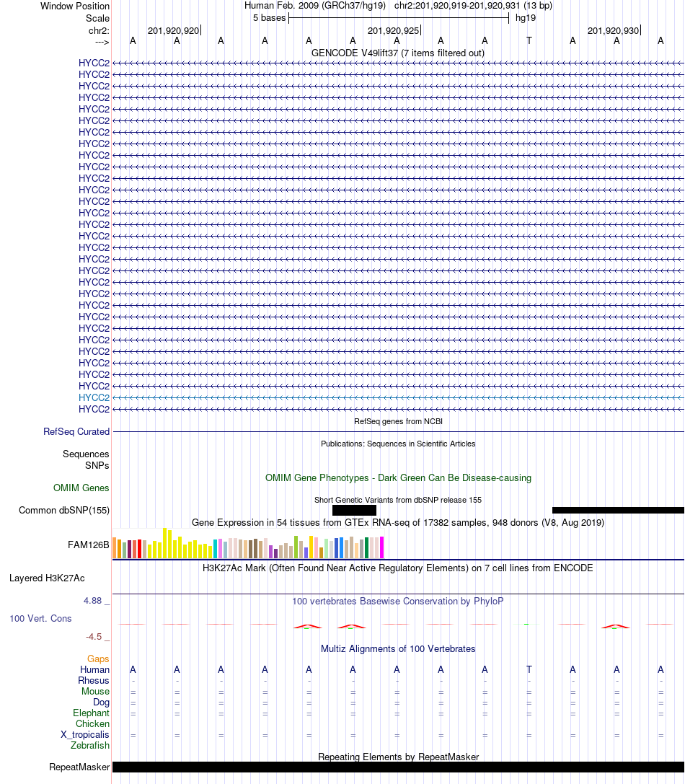
Task: Click the Gaps row label
Action: pyautogui.click(x=98, y=659)
